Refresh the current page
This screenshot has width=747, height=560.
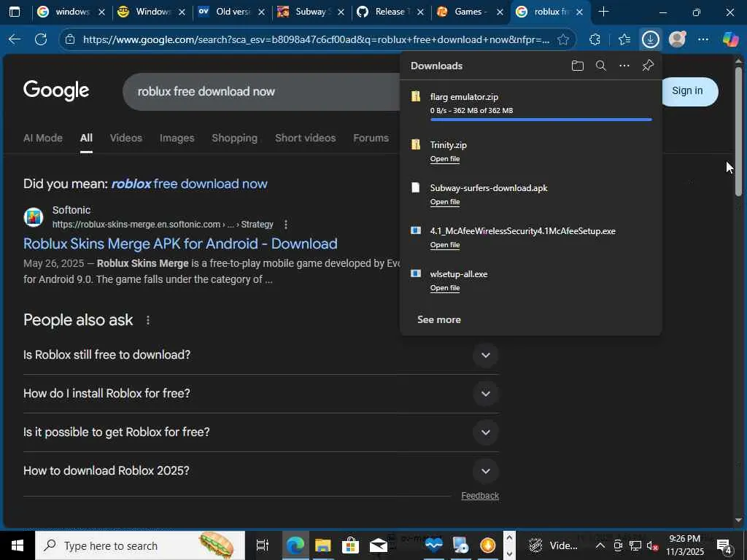[41, 39]
